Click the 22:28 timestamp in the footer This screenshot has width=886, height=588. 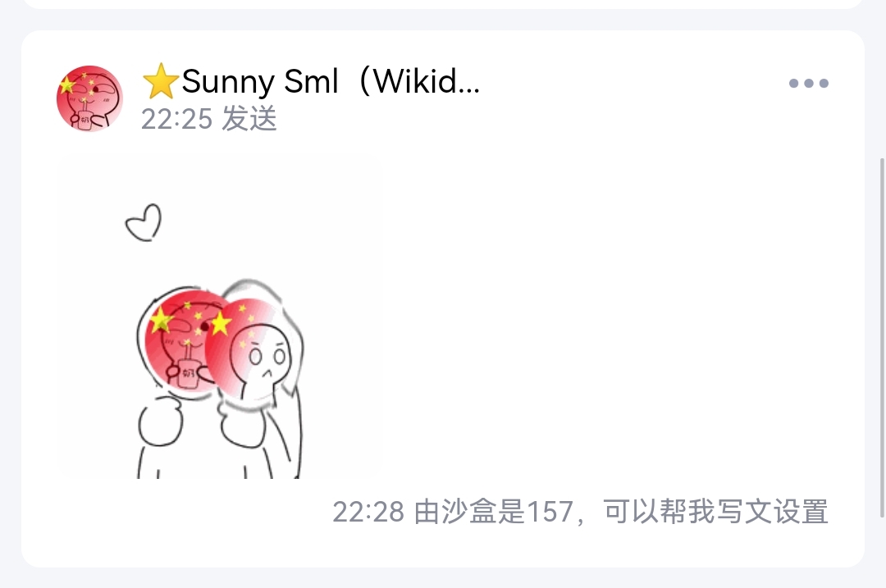[x=368, y=512]
